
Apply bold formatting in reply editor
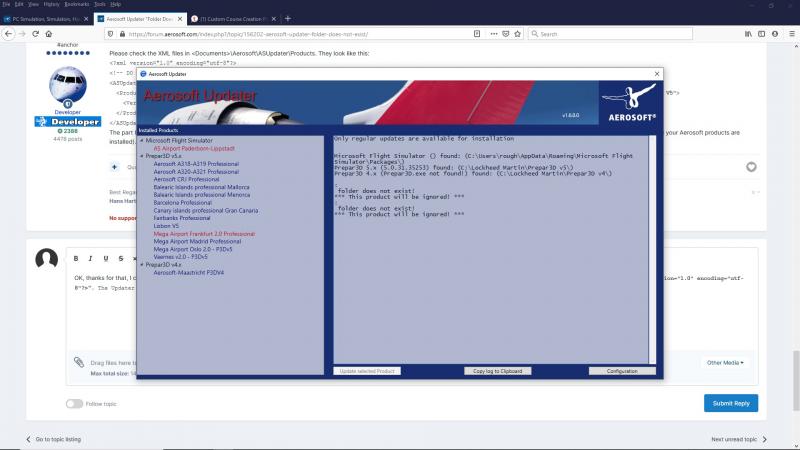pos(76,259)
